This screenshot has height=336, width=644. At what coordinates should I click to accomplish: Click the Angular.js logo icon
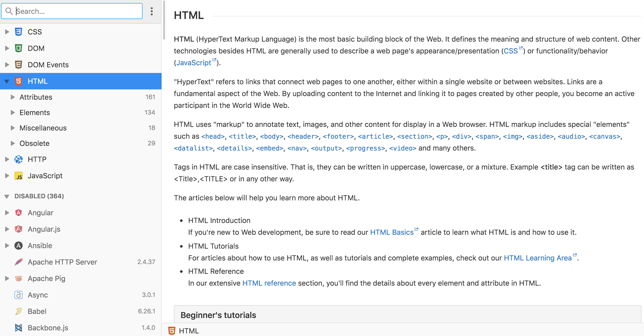(19, 229)
